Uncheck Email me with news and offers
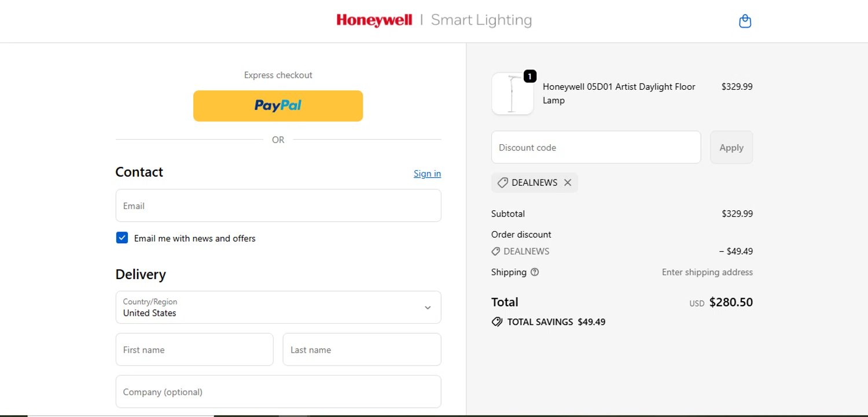Screen dimensions: 868x417 [x=122, y=238]
